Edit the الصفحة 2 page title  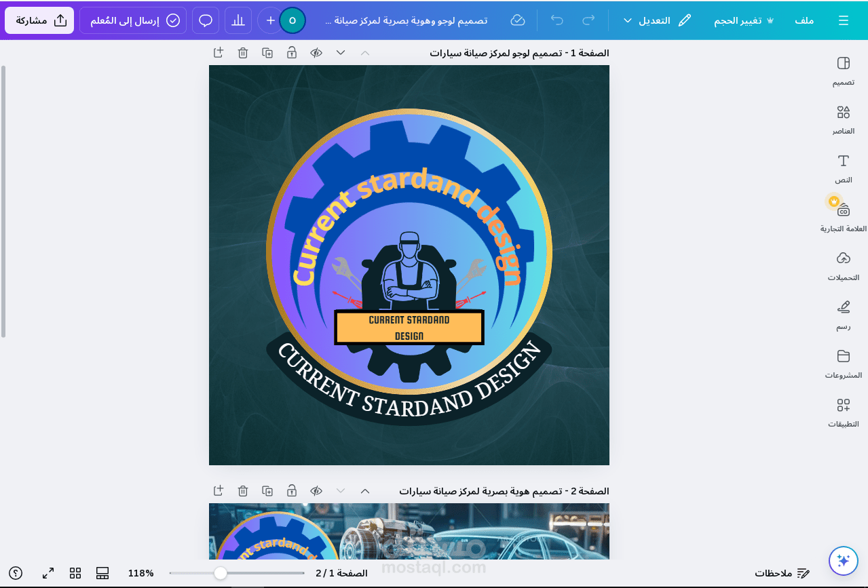(x=504, y=491)
